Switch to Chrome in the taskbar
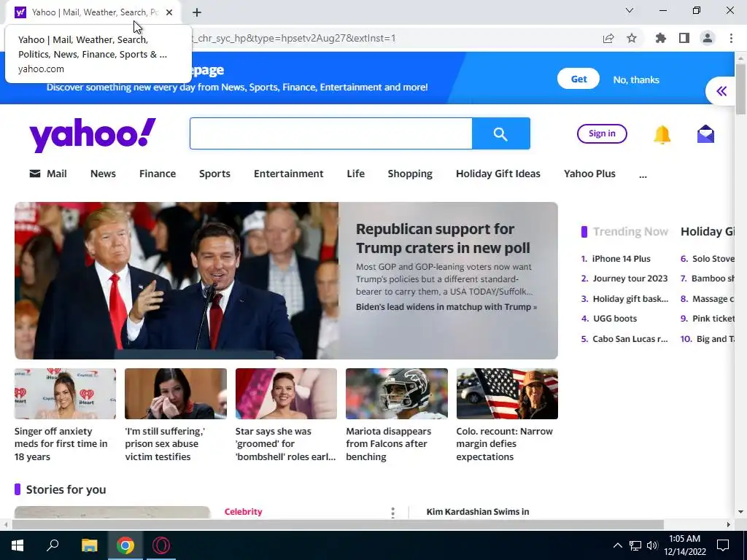Viewport: 747px width, 560px height. (x=125, y=545)
